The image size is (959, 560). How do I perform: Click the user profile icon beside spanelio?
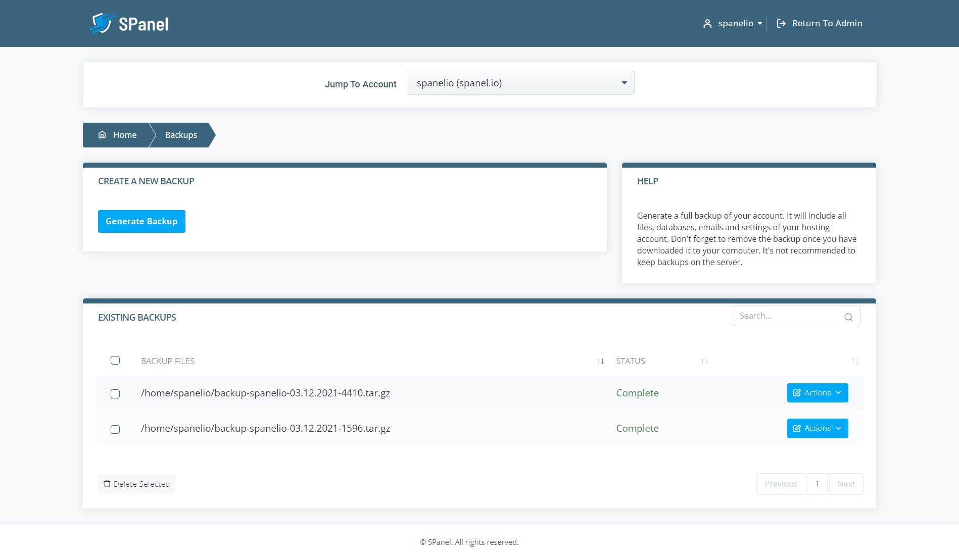point(707,23)
